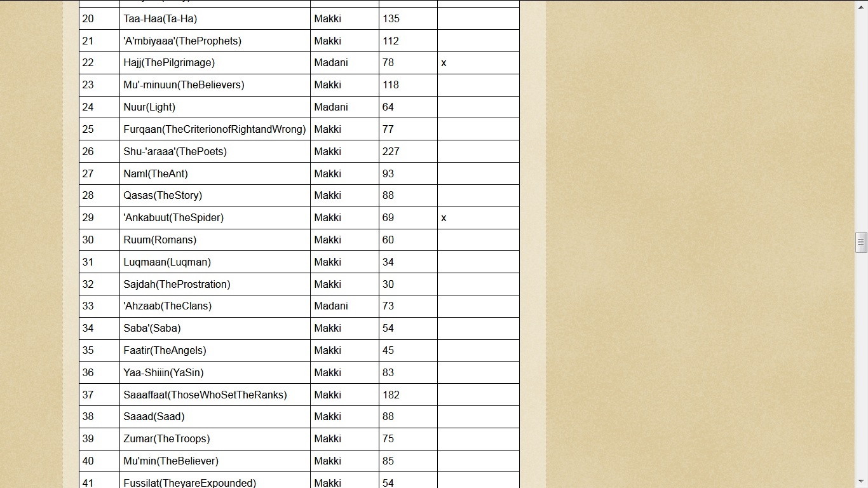Click 'Mu'min(TheBeliever)' cell
This screenshot has height=488, width=868.
click(x=215, y=461)
